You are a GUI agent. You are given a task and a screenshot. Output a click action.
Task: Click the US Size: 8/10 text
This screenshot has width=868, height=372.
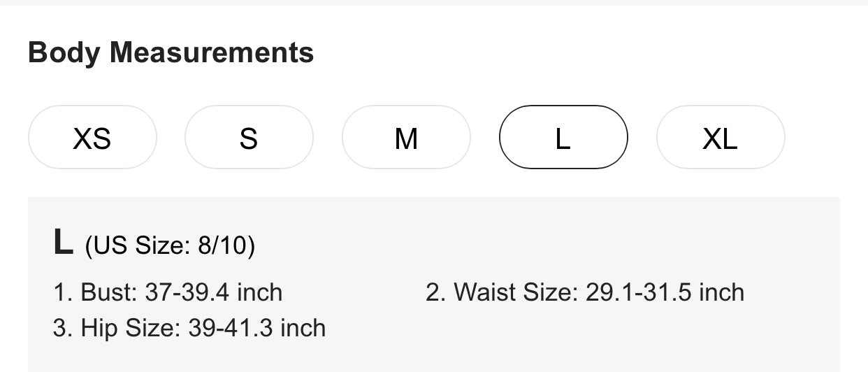pyautogui.click(x=170, y=246)
